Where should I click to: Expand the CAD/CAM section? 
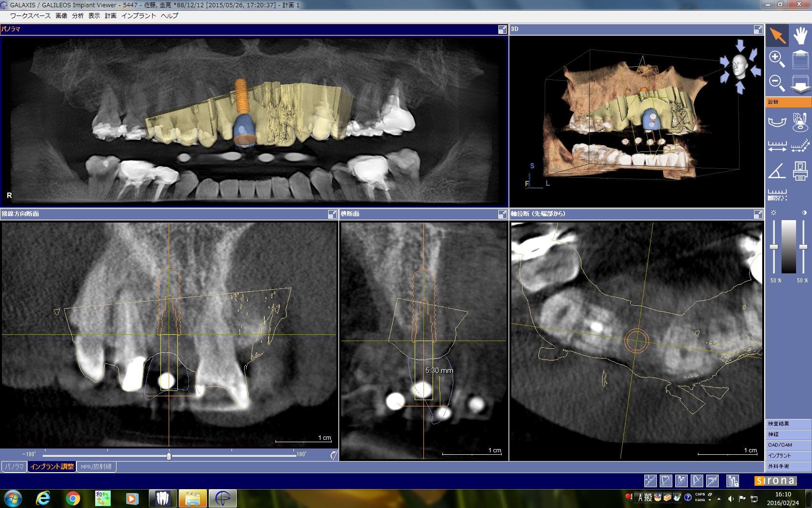click(788, 445)
